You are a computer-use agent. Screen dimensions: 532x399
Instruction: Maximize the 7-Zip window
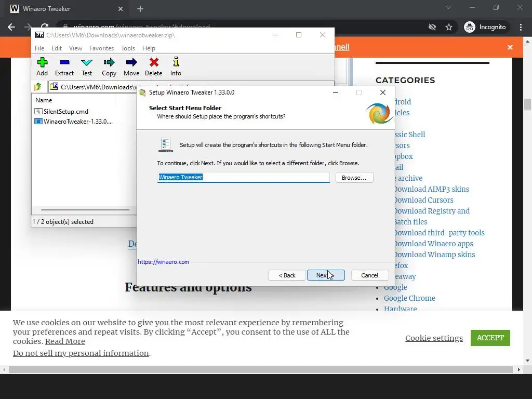click(x=299, y=35)
